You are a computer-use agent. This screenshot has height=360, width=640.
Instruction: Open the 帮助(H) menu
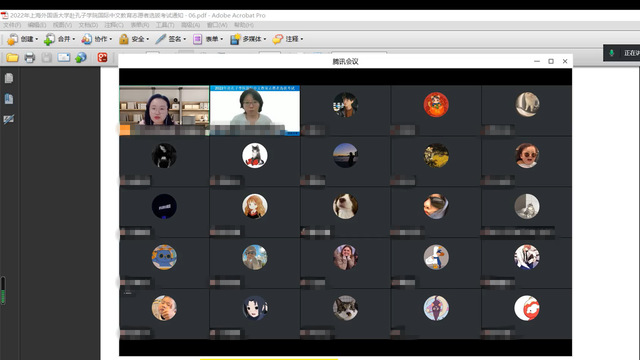244,25
